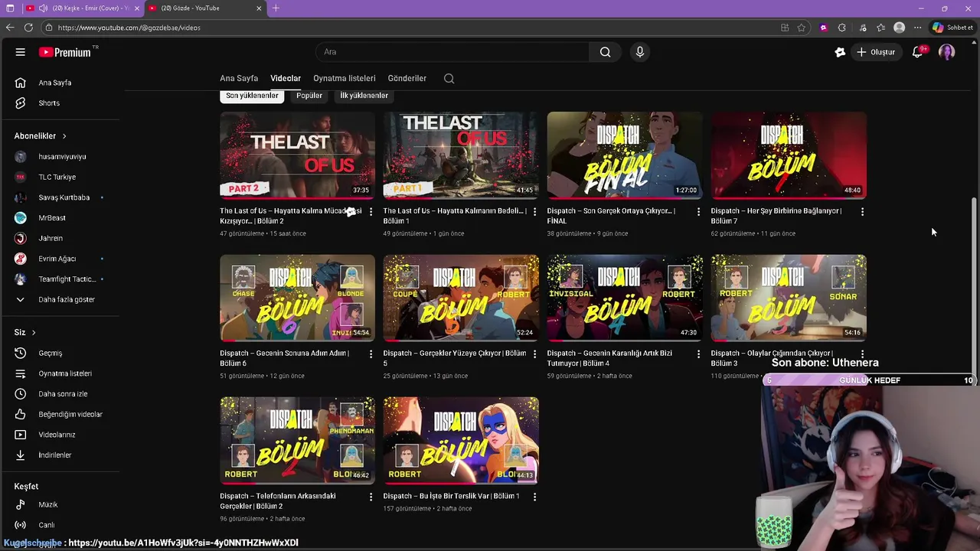Select İlk yüklenenler filter chip
Screen dimensions: 980x551
click(x=364, y=96)
